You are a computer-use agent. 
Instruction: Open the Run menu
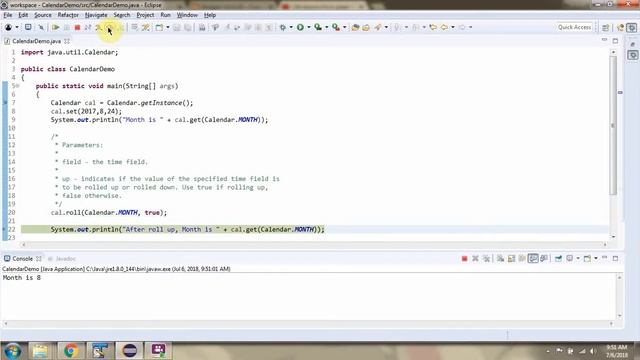click(165, 15)
